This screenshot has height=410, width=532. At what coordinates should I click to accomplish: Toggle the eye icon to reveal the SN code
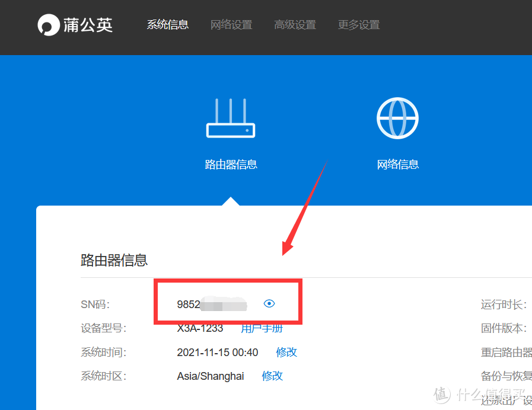pyautogui.click(x=269, y=303)
